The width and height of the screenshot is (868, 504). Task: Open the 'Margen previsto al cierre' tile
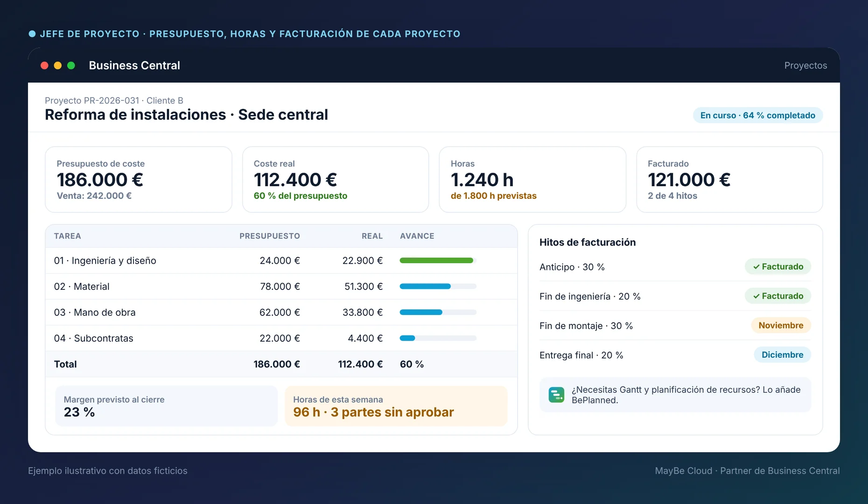166,406
